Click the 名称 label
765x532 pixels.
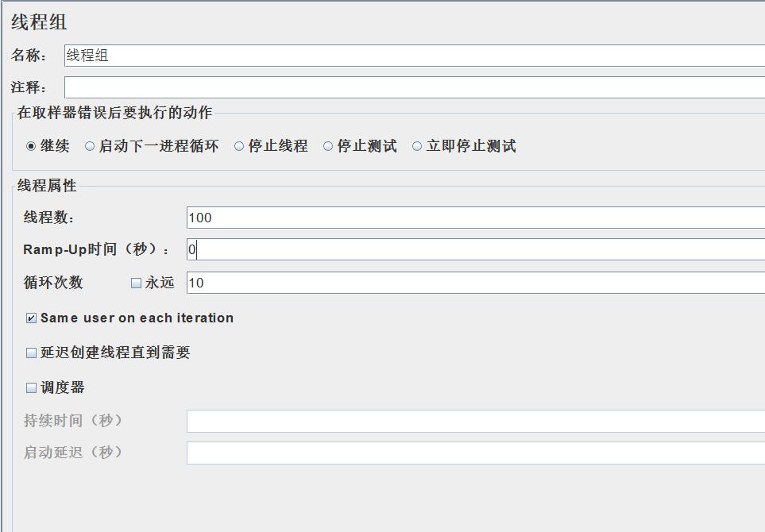tap(29, 55)
